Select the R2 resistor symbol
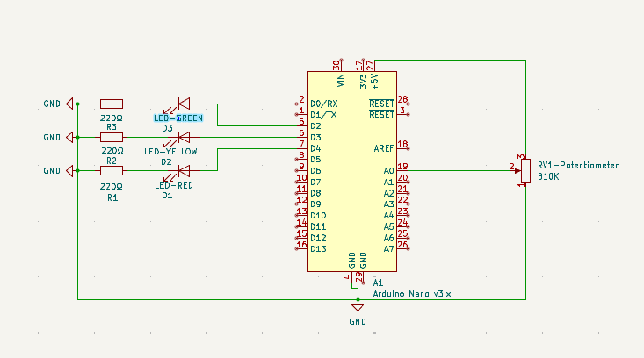 [x=112, y=138]
